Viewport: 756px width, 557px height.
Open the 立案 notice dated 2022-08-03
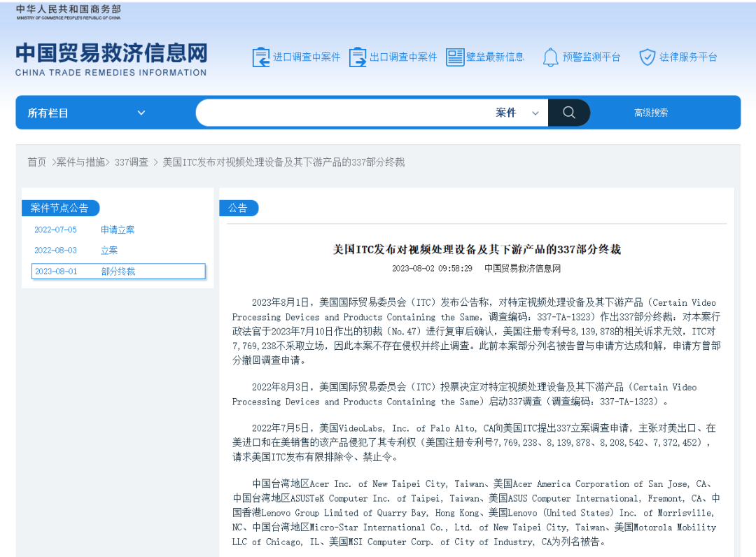(x=109, y=251)
